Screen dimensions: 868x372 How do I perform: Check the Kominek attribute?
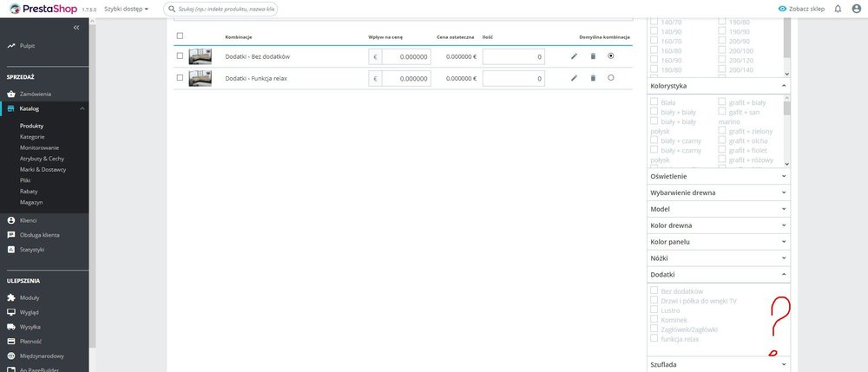coord(654,319)
